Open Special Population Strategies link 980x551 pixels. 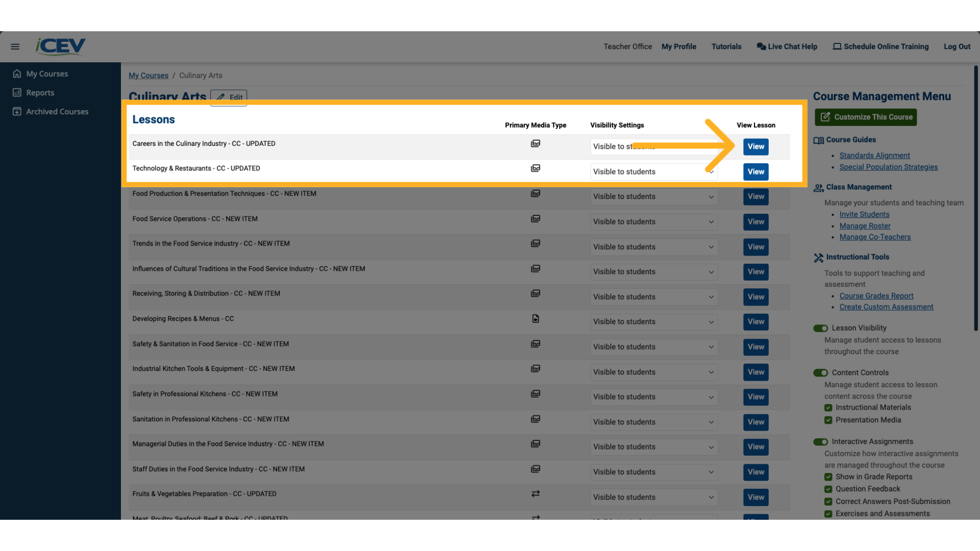click(x=889, y=167)
